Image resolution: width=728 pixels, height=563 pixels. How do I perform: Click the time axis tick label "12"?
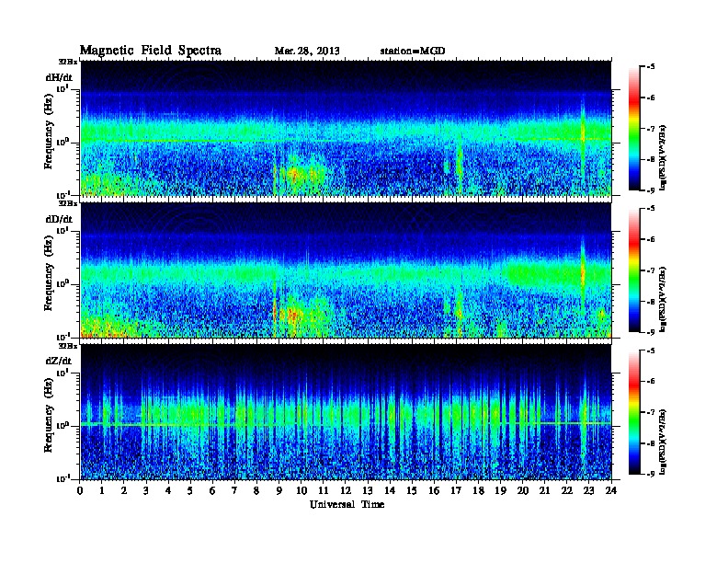[346, 491]
